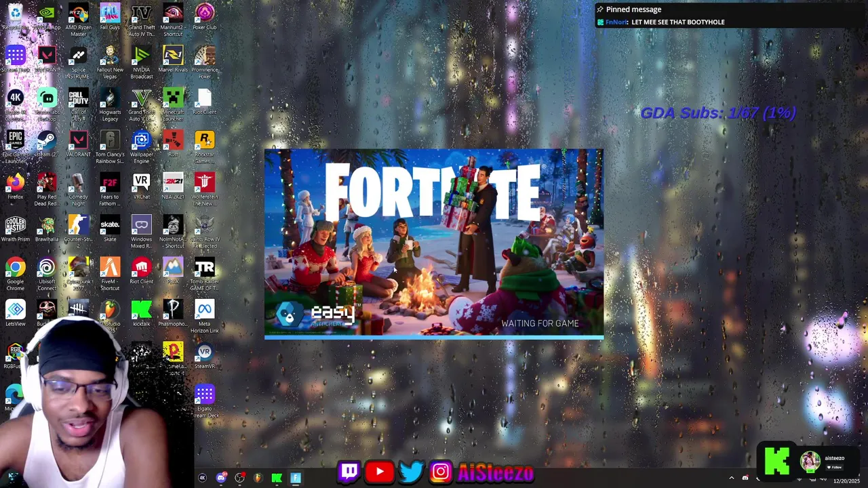Image resolution: width=868 pixels, height=488 pixels.
Task: Launch the Skate desktop shortcut
Action: coord(110,229)
